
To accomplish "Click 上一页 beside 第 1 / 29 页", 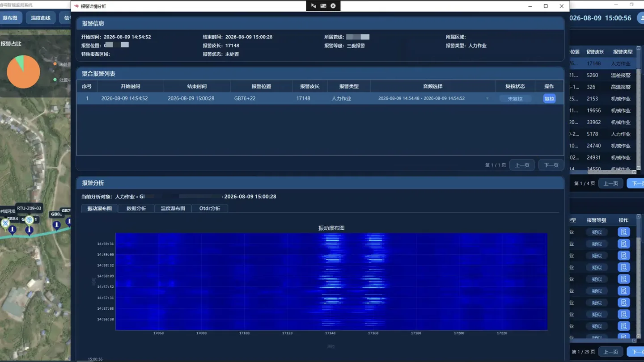I will click(x=611, y=352).
